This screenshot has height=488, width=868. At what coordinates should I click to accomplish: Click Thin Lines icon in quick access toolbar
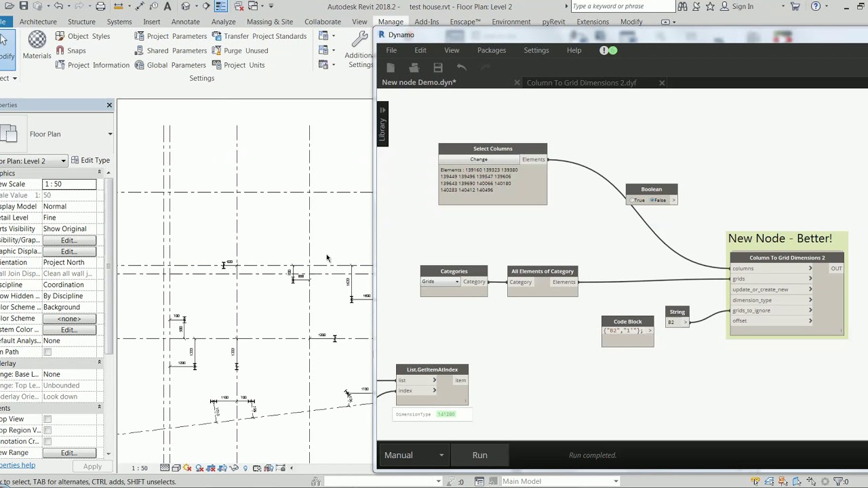point(221,6)
